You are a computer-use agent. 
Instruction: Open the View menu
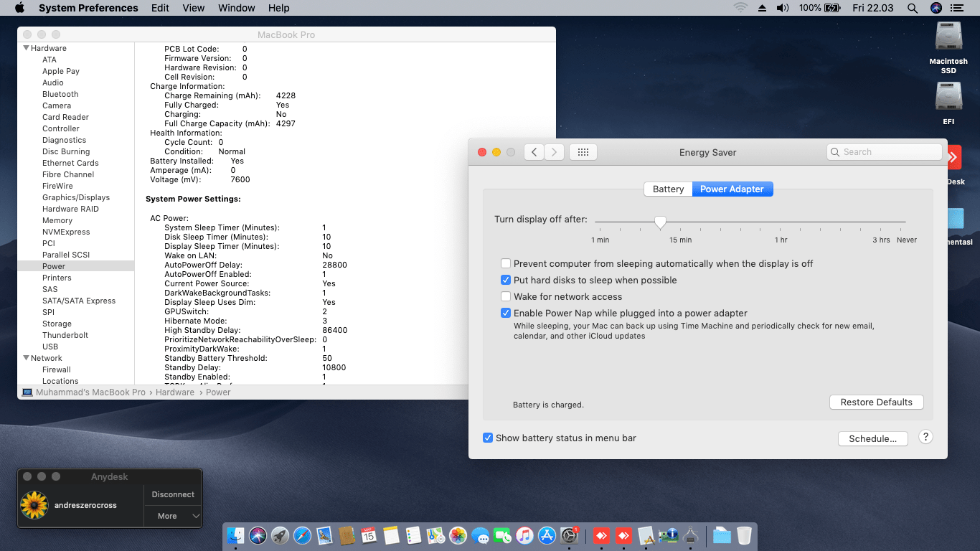tap(194, 8)
